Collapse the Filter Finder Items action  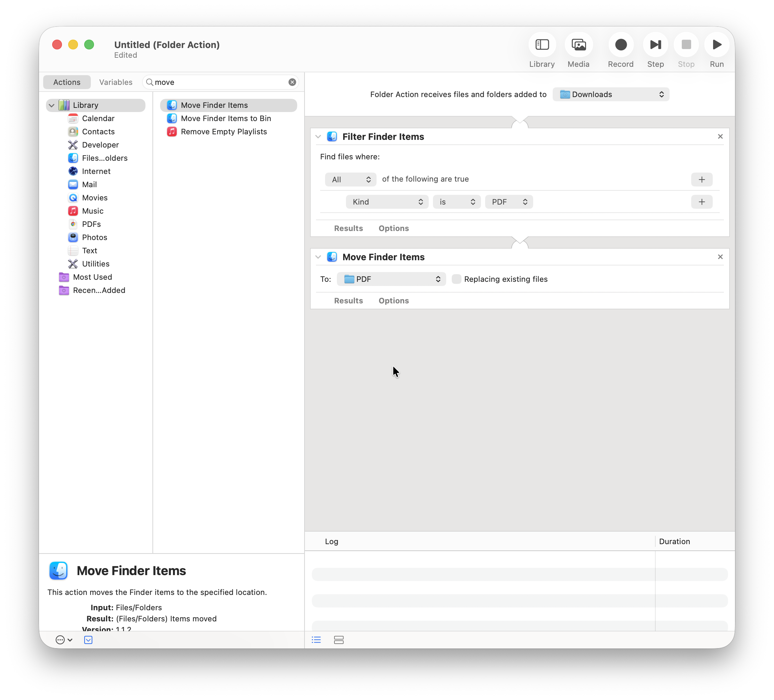click(x=318, y=136)
